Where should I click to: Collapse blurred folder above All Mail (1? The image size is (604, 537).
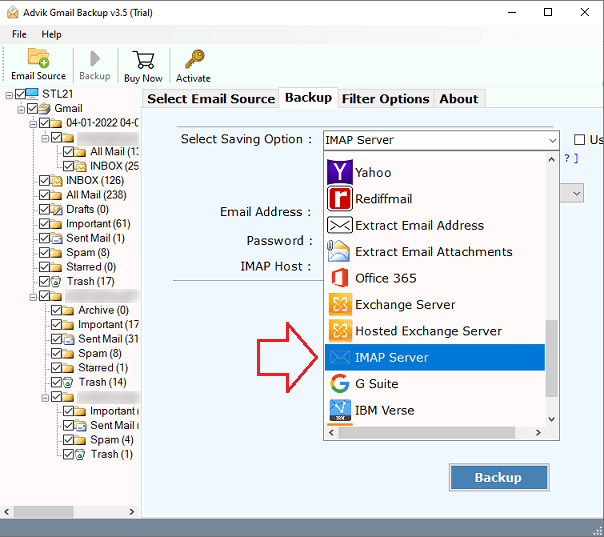pos(45,138)
